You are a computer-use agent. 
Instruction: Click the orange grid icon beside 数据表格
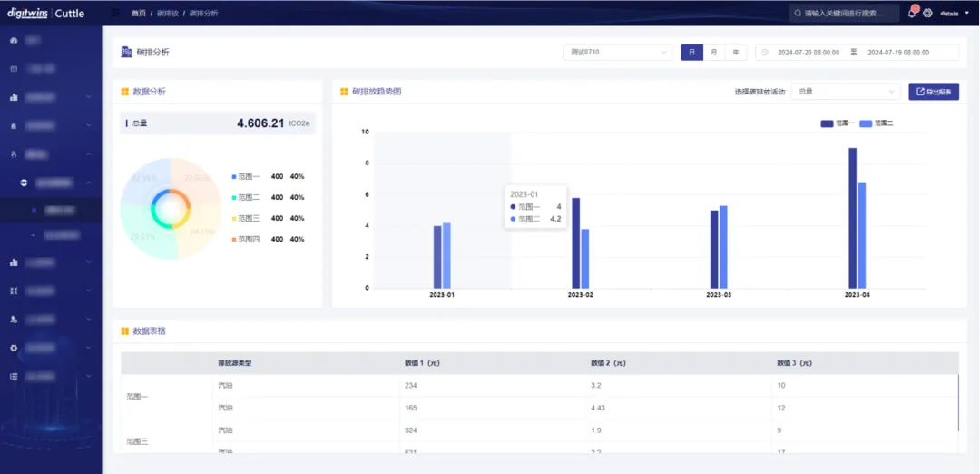[x=125, y=331]
